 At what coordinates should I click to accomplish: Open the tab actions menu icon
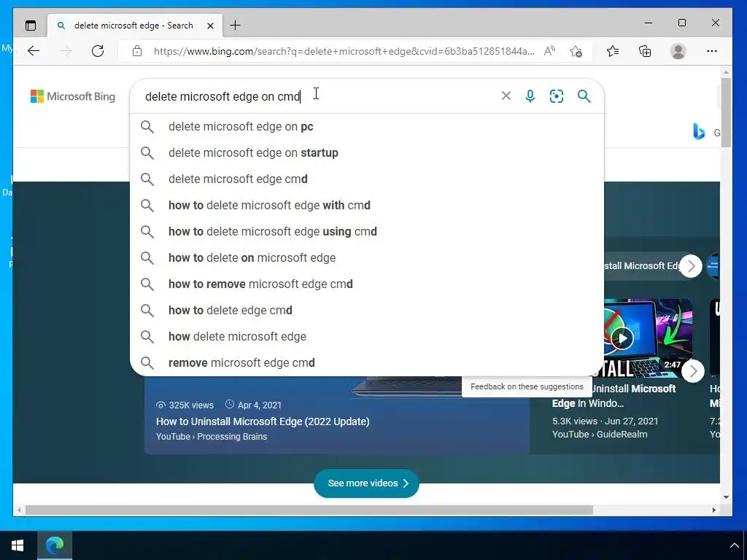click(31, 26)
